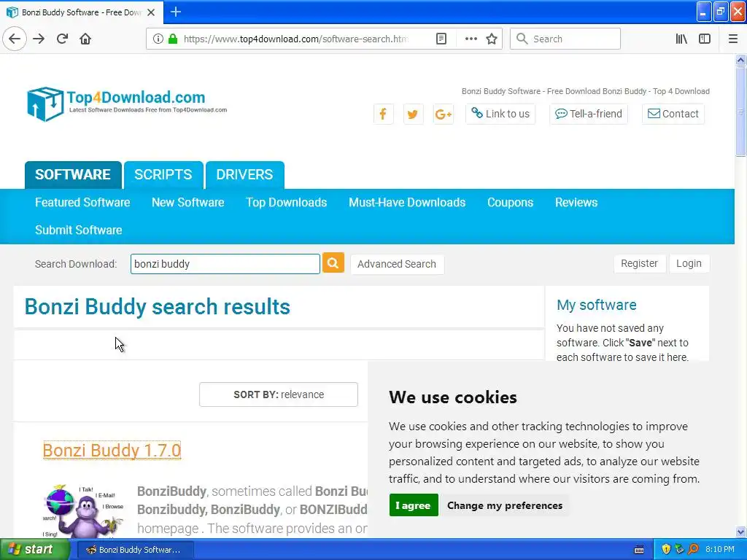747x560 pixels.
Task: Focus the Search Download input field
Action: (225, 264)
